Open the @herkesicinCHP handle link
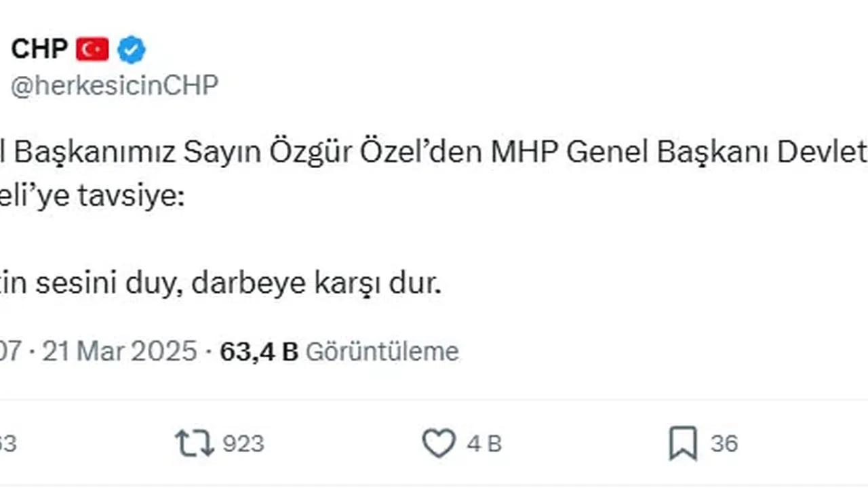Viewport: 868px width, 488px height. [114, 86]
